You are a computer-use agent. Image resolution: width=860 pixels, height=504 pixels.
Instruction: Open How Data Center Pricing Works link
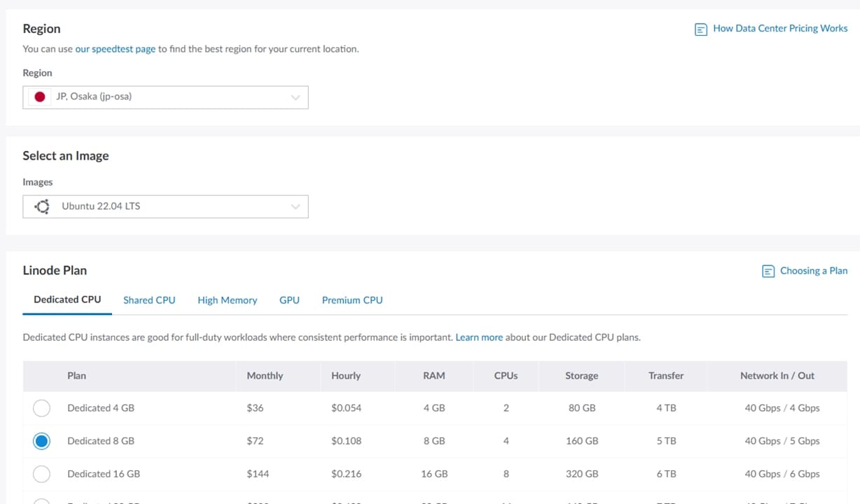coord(780,29)
